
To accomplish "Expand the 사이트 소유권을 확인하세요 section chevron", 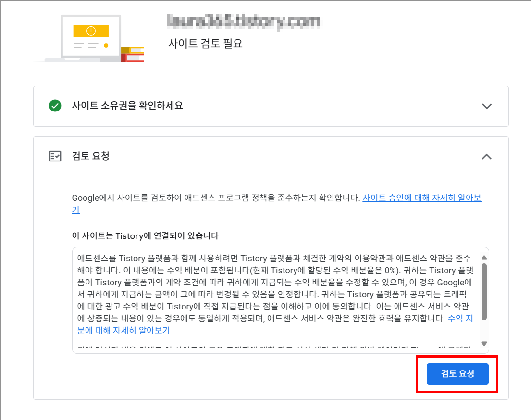I will tap(487, 106).
